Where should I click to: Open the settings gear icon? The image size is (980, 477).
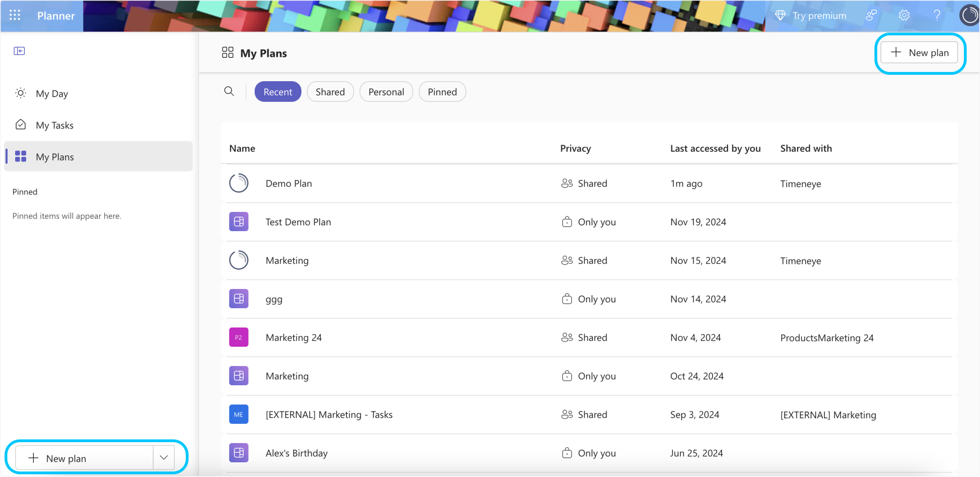[x=904, y=16]
